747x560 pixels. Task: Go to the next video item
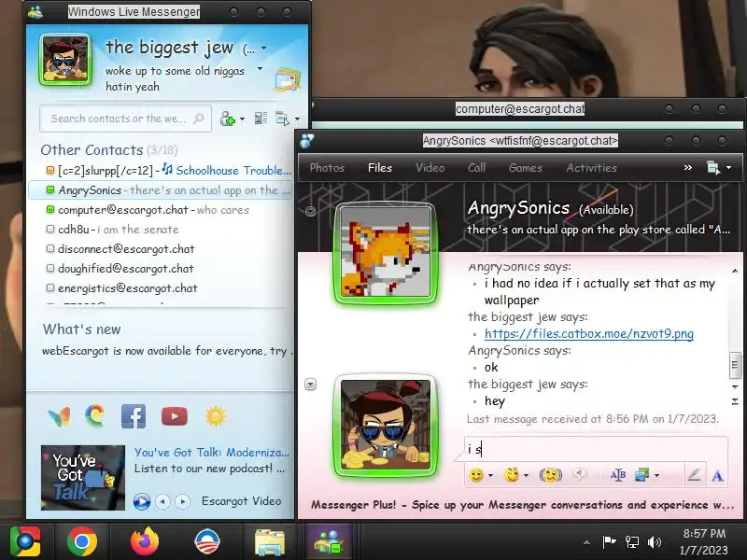(x=182, y=501)
